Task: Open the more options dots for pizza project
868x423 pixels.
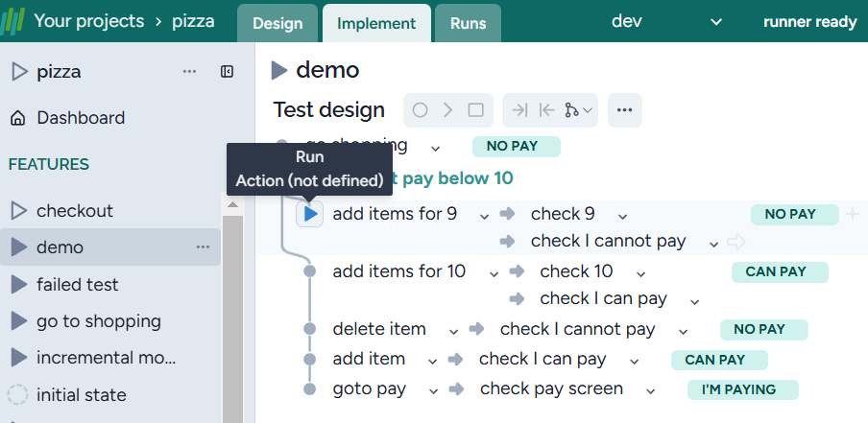Action: [189, 72]
